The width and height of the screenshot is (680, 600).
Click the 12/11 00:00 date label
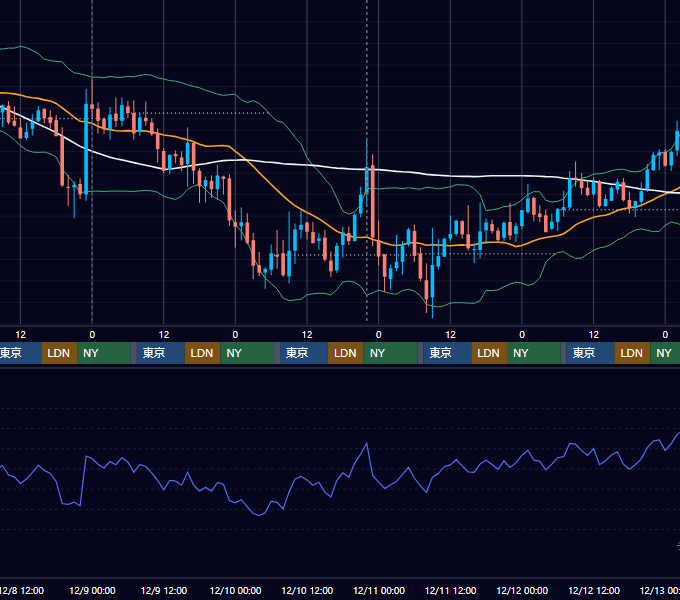[379, 590]
